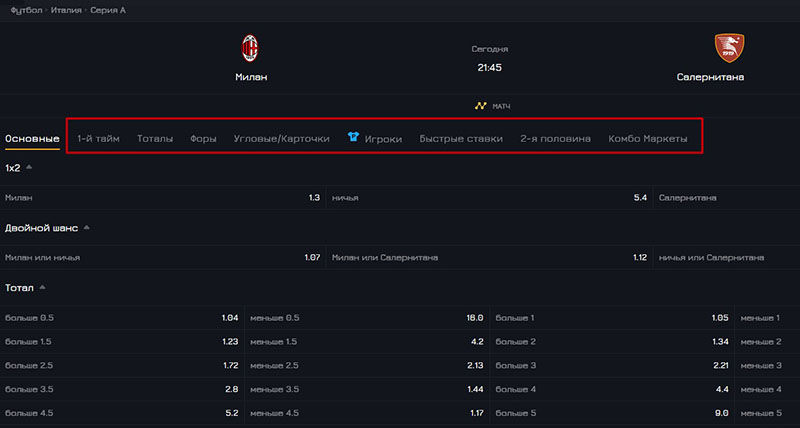The height and width of the screenshot is (428, 800).
Task: Choose Милан или ничья at 1.07
Action: click(x=163, y=258)
